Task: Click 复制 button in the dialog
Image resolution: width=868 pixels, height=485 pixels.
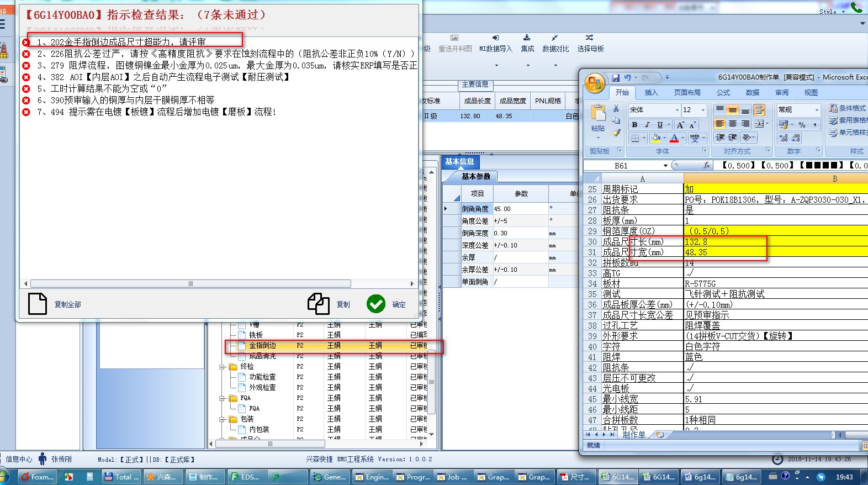Action: (329, 304)
